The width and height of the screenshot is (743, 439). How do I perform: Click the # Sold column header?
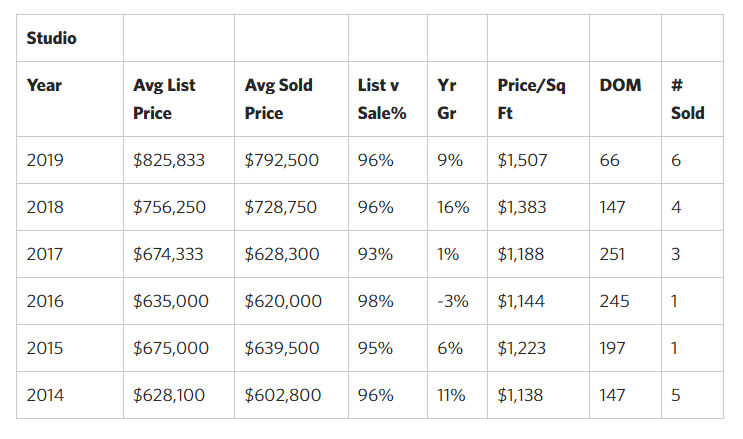pos(687,99)
